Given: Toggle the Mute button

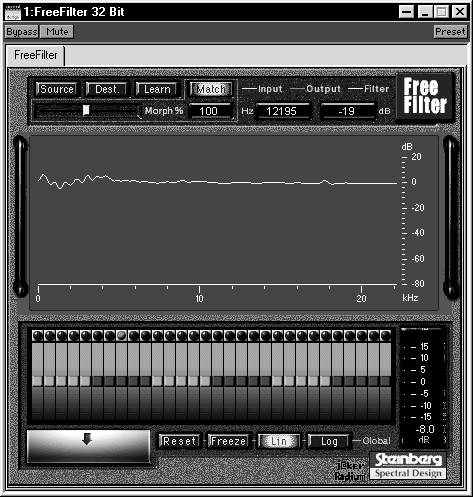Looking at the screenshot, I should pos(57,32).
